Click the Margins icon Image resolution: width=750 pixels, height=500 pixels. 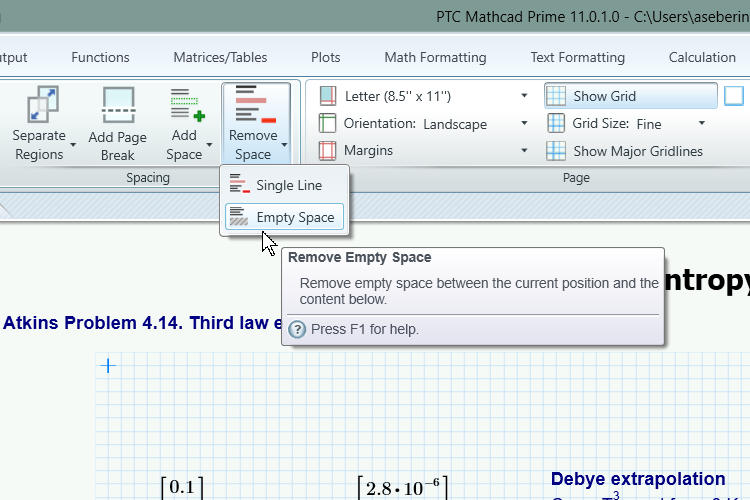[x=328, y=151]
